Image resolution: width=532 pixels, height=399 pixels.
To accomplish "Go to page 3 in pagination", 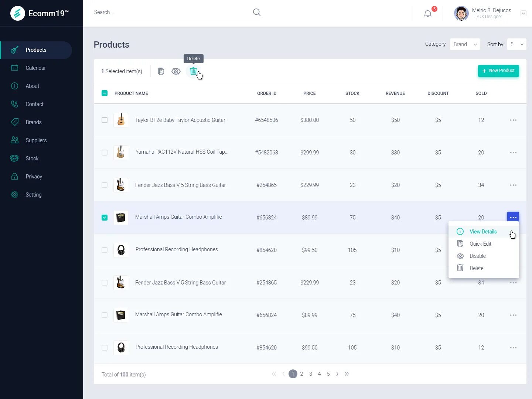I will [310, 374].
